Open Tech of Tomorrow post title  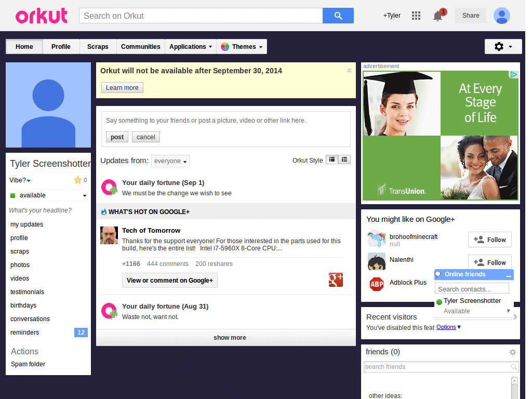[x=151, y=230]
